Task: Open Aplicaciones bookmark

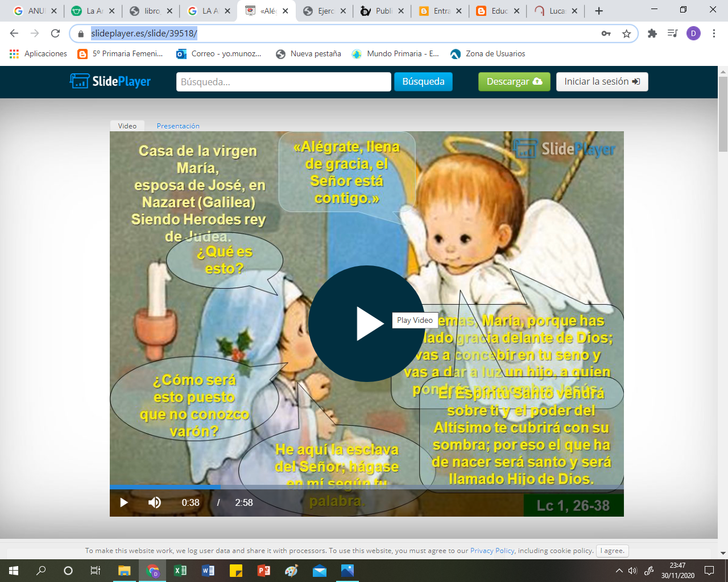Action: (38, 54)
